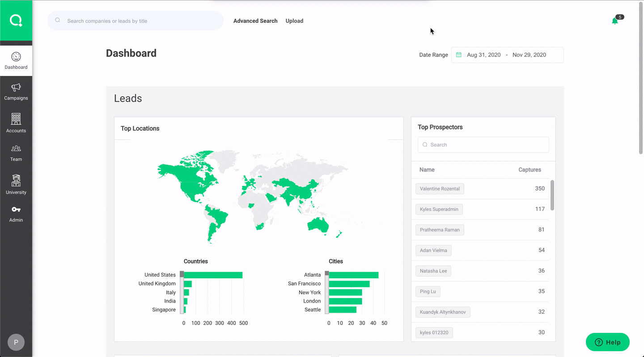Click the green magnifier logo icon
The width and height of the screenshot is (644, 357).
pos(16,21)
